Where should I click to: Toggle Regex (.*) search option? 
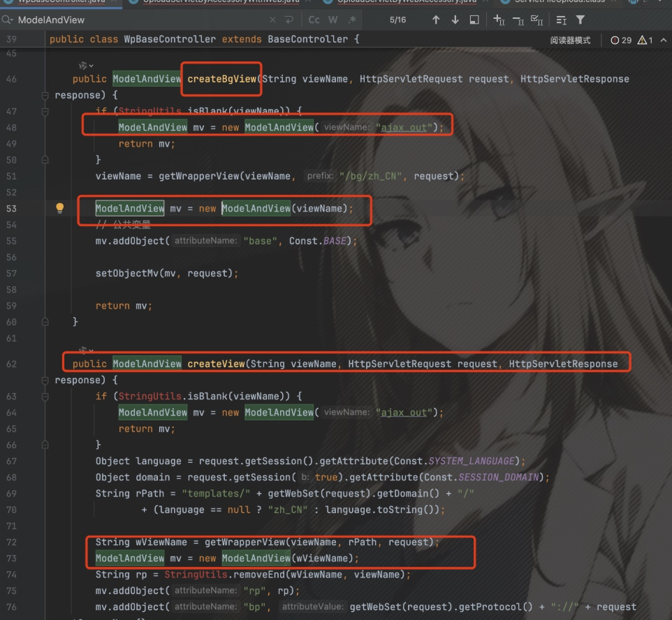tap(352, 20)
